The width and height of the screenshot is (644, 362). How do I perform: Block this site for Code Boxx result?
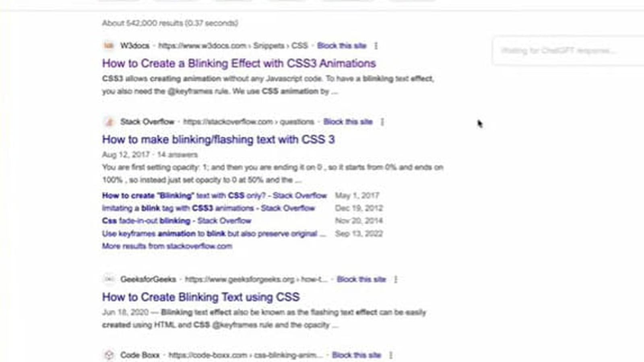point(357,355)
